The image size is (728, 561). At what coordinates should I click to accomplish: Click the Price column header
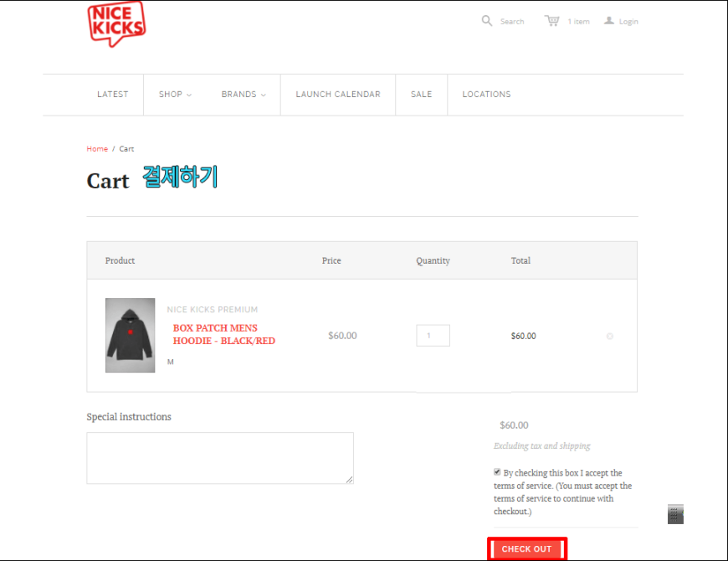(x=331, y=260)
